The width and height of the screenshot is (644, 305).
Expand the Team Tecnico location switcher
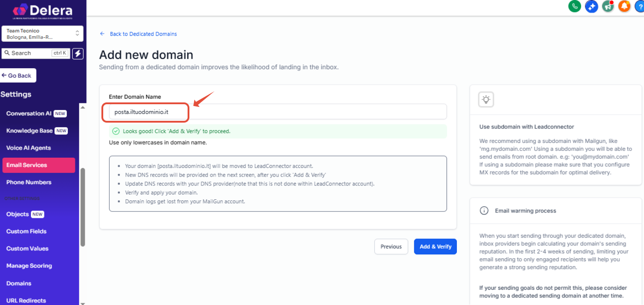click(43, 34)
